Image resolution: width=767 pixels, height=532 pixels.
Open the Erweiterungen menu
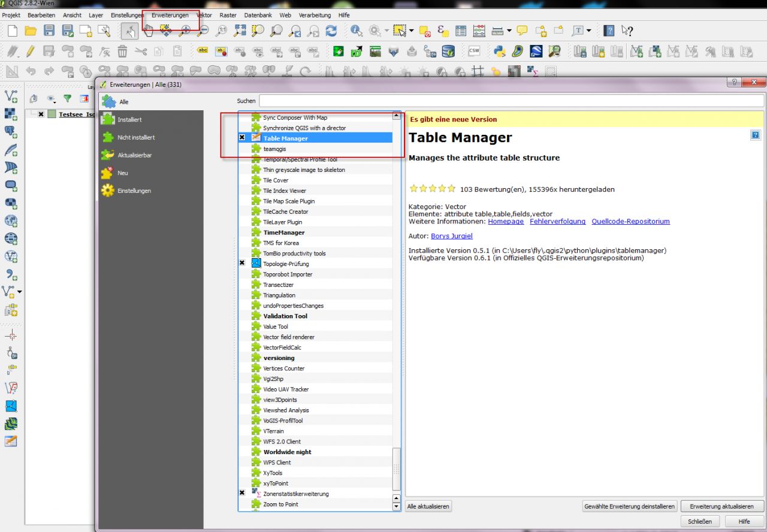pos(170,15)
